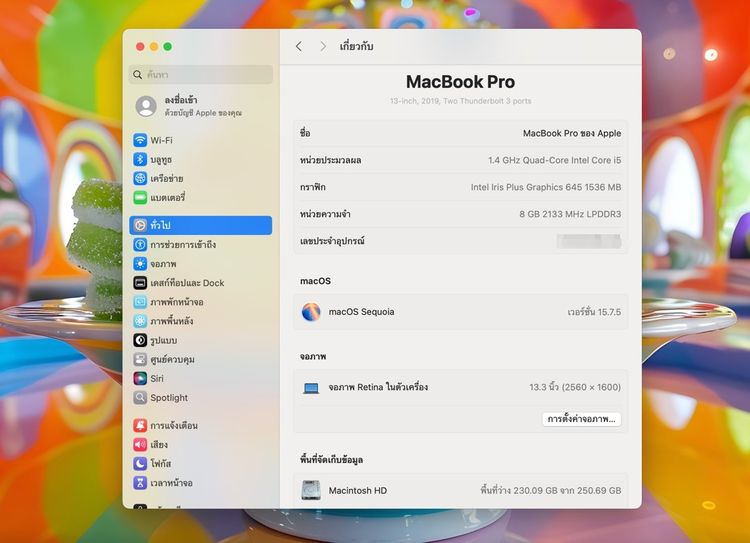Open the Bluetooth (บลูทูธ) sidebar icon
Viewport: 750px width, 543px height.
140,159
